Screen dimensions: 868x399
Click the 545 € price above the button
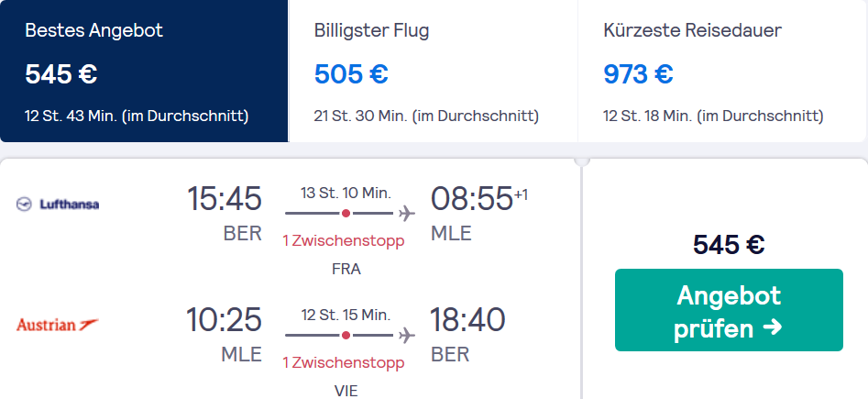click(x=729, y=244)
